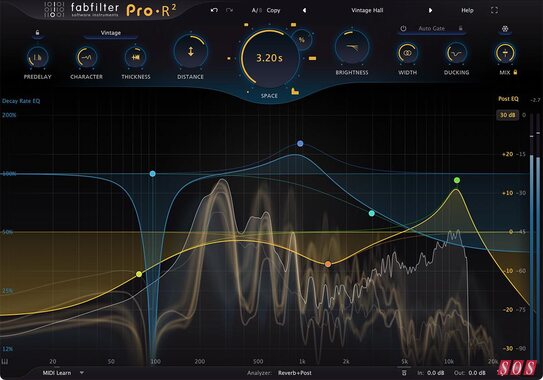Click the Thickness knob
This screenshot has height=380, width=543.
click(x=135, y=58)
